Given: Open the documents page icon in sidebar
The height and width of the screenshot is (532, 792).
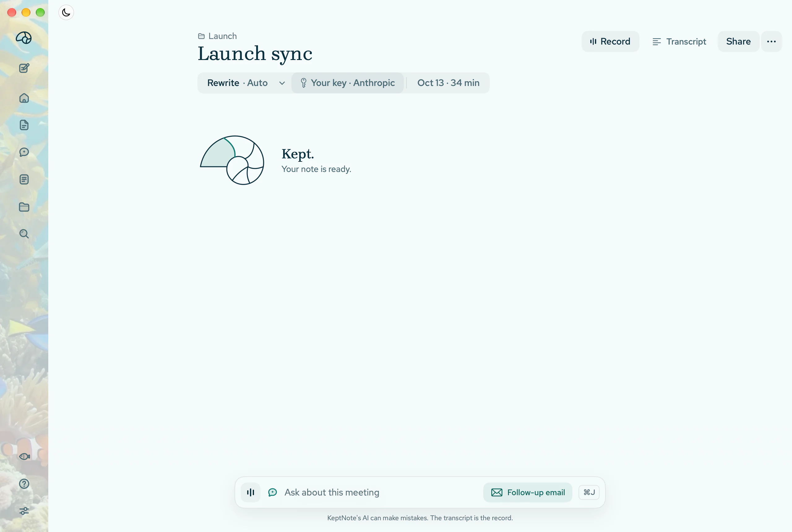Looking at the screenshot, I should coord(24,125).
